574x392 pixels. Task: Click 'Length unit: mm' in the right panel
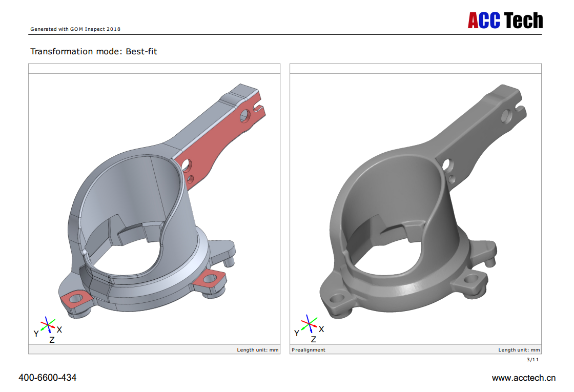point(519,350)
